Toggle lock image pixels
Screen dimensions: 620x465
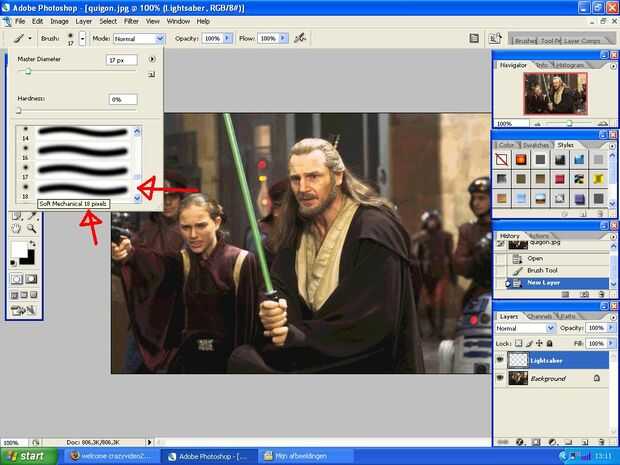tap(529, 343)
